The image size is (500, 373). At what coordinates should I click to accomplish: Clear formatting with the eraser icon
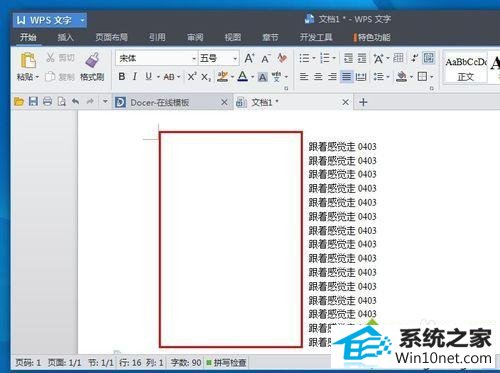[x=282, y=58]
